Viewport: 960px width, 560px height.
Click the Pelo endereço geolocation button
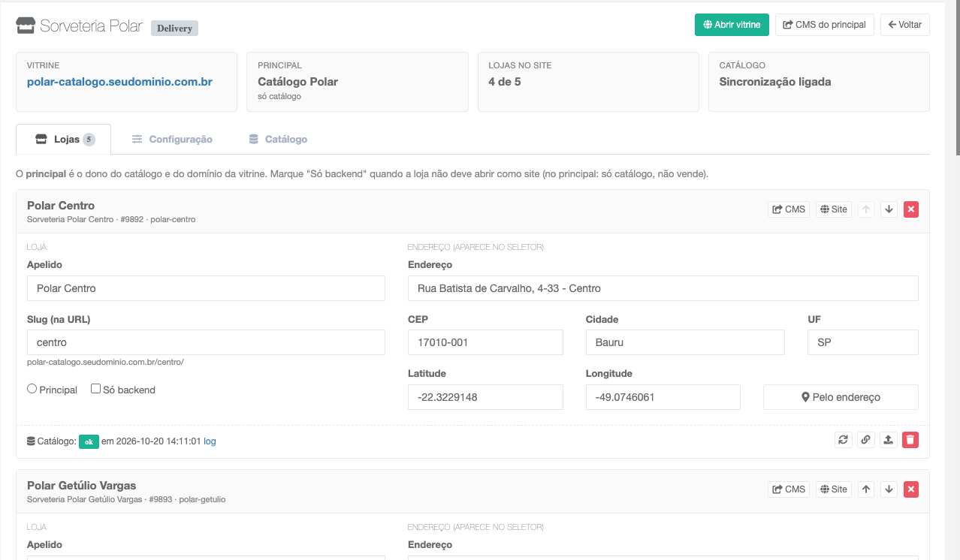pyautogui.click(x=841, y=397)
